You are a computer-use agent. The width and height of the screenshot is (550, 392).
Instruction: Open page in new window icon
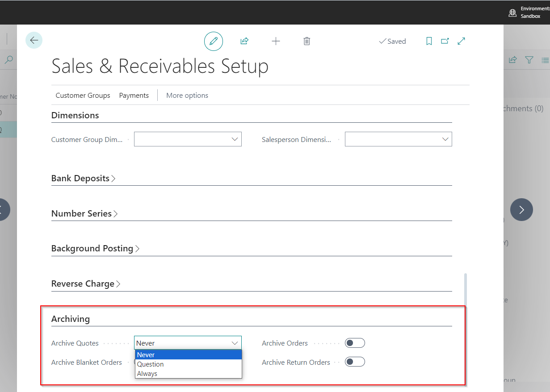(445, 41)
